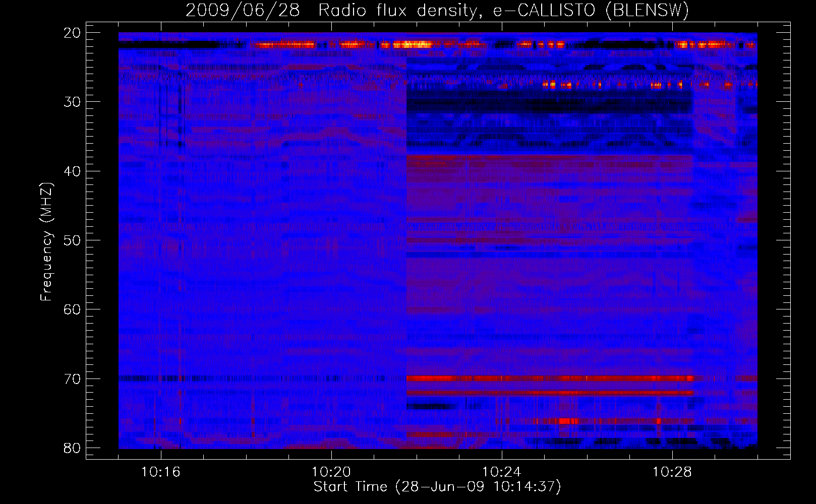Click the 10:16 time tick label
The width and height of the screenshot is (816, 504).
(161, 472)
